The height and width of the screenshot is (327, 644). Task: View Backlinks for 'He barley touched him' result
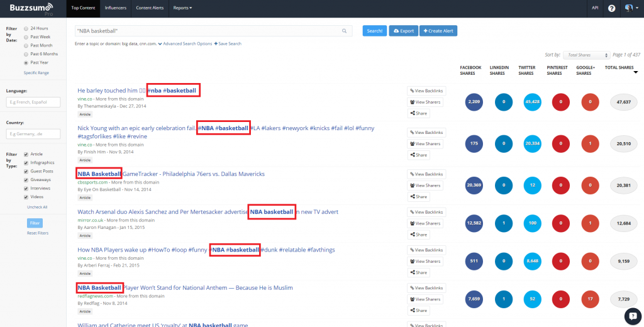point(426,91)
